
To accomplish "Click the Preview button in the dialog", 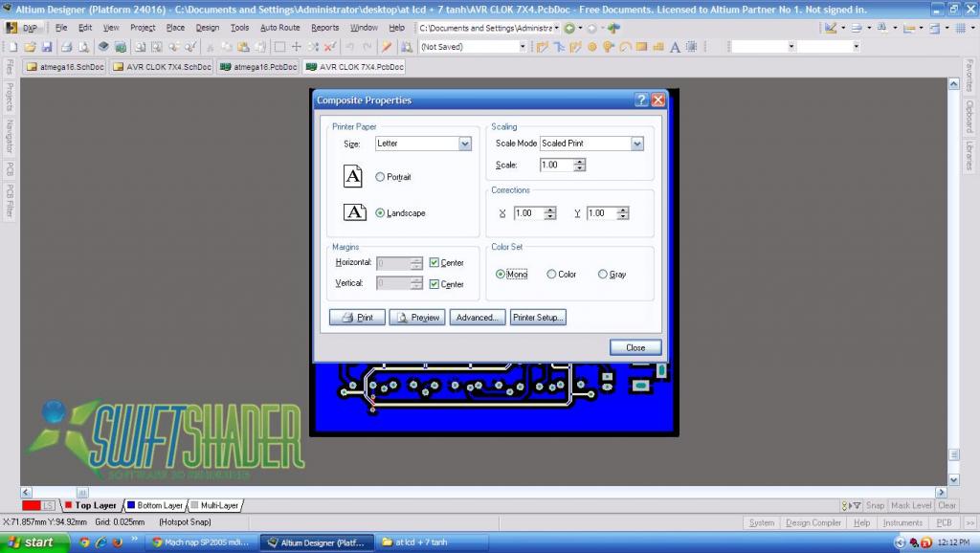I will (x=417, y=318).
